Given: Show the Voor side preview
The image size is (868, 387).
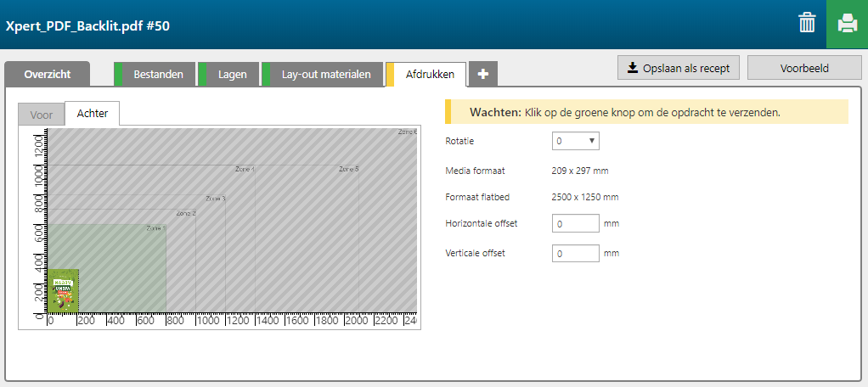Looking at the screenshot, I should 41,114.
